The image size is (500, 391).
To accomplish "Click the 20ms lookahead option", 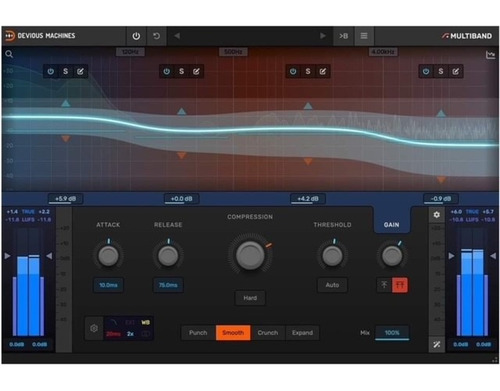I will [x=113, y=334].
